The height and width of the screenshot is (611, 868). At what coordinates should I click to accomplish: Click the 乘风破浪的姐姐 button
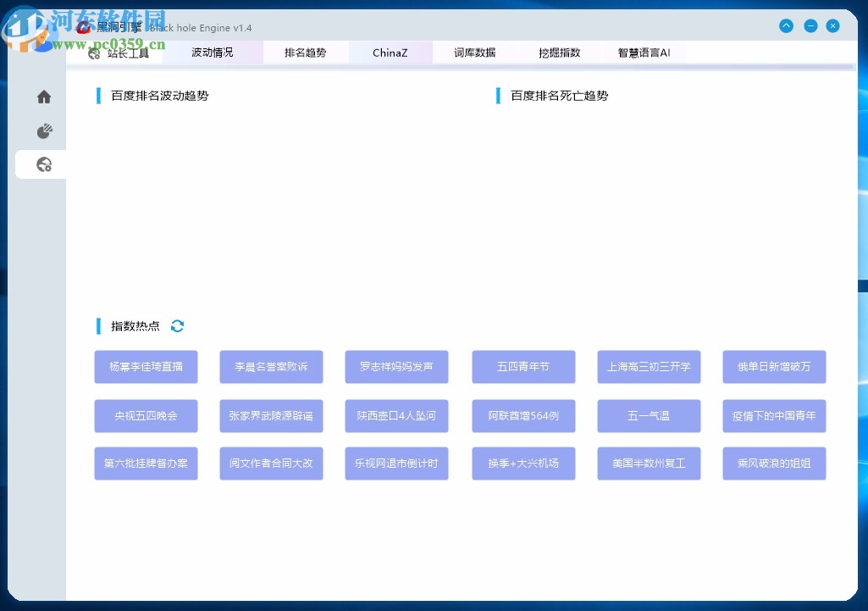[774, 464]
